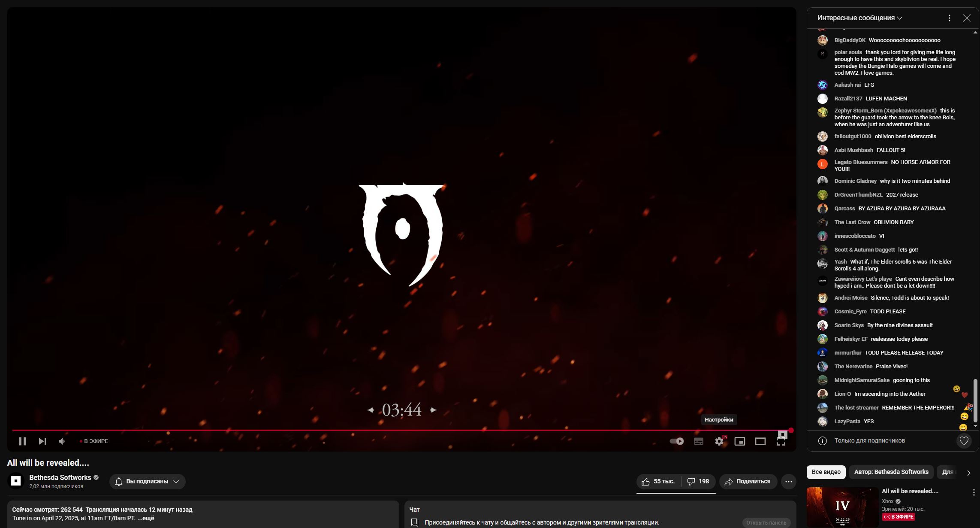This screenshot has height=528, width=980.
Task: Send a heart reaction in chat
Action: [964, 441]
